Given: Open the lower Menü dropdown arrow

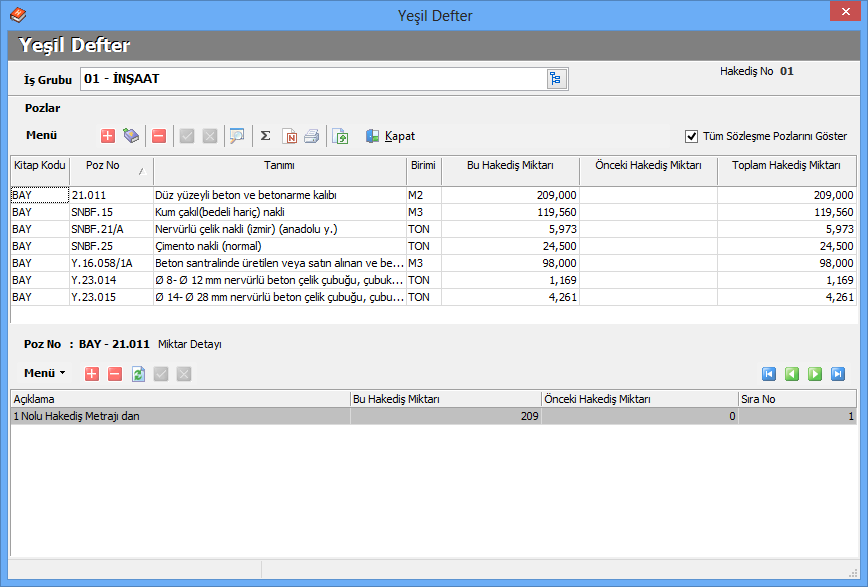Looking at the screenshot, I should [x=62, y=373].
